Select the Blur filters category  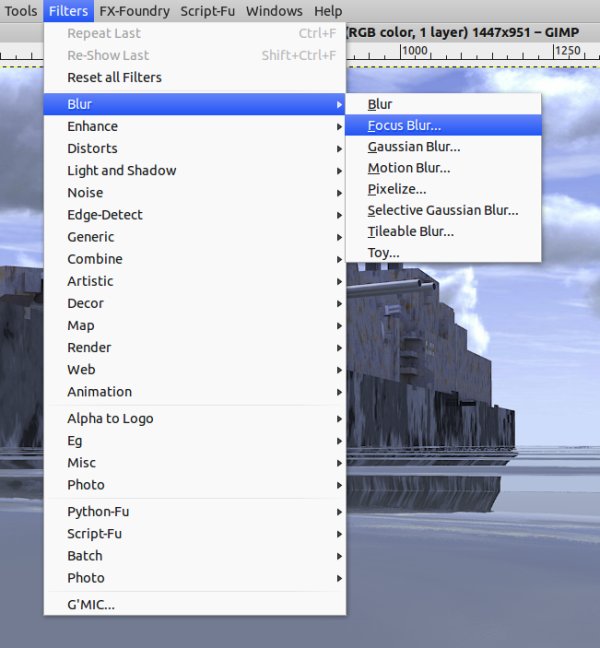[195, 104]
